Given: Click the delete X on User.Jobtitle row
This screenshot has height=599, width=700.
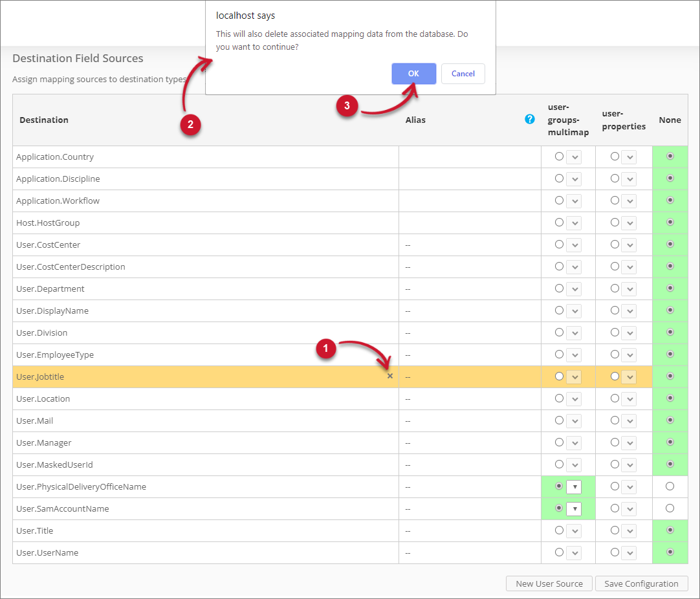Looking at the screenshot, I should click(x=390, y=376).
